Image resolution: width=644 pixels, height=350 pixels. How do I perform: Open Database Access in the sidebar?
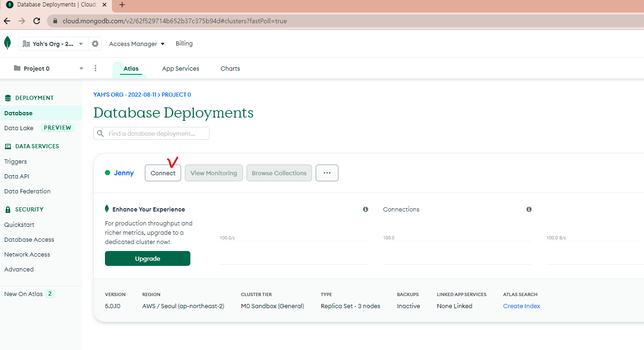[29, 239]
